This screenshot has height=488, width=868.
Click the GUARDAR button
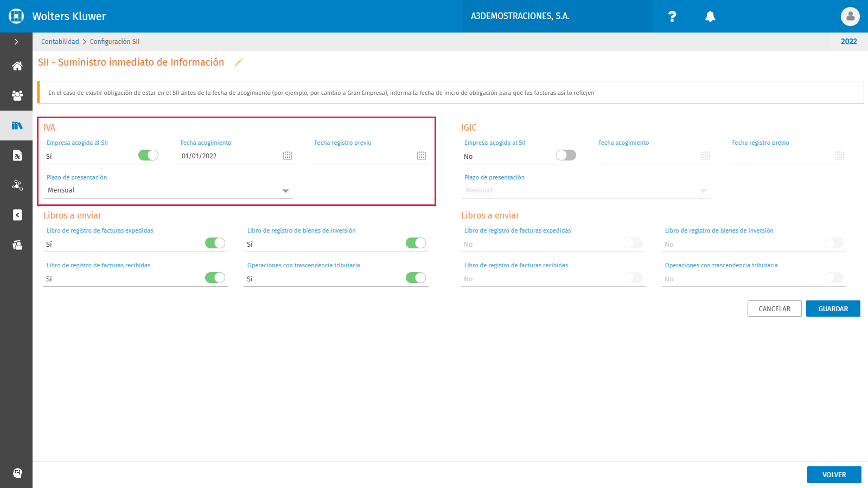[x=833, y=309]
